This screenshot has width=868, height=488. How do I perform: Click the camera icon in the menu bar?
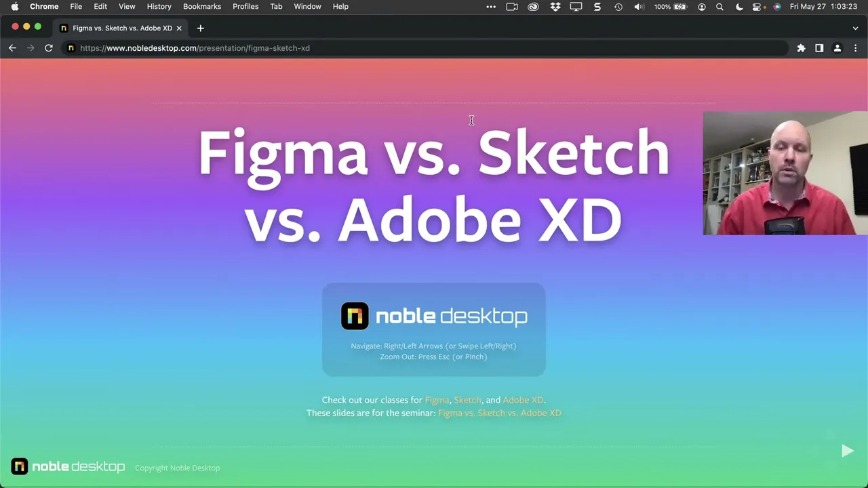coord(512,7)
